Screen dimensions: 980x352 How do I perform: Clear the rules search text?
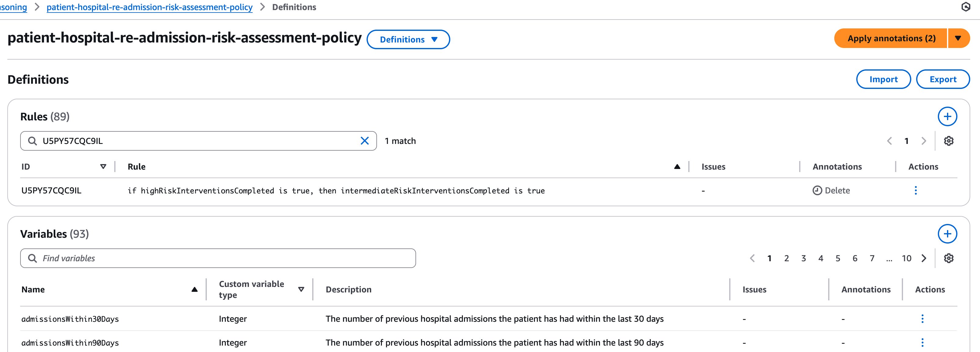[364, 141]
